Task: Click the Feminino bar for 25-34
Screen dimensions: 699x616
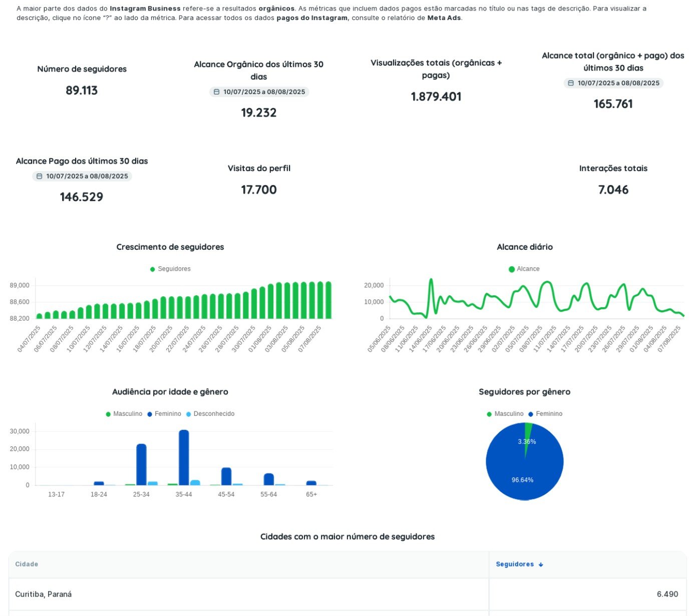Action: (141, 464)
